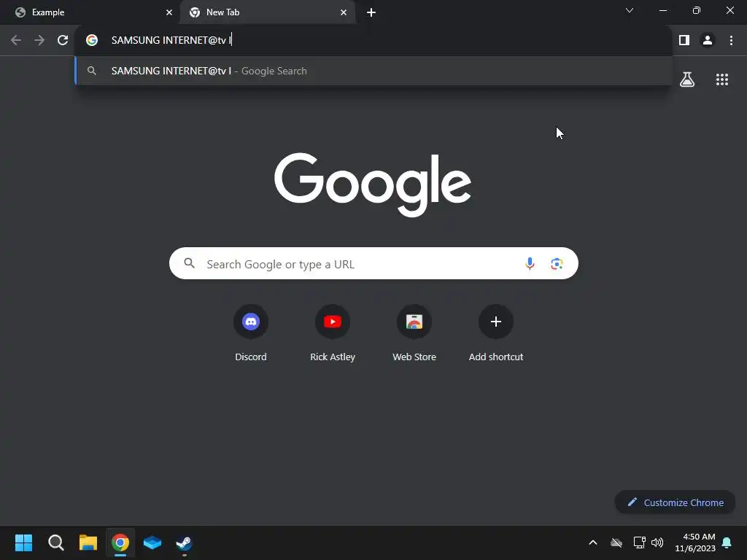
Task: Open the profile avatar menu
Action: point(708,41)
